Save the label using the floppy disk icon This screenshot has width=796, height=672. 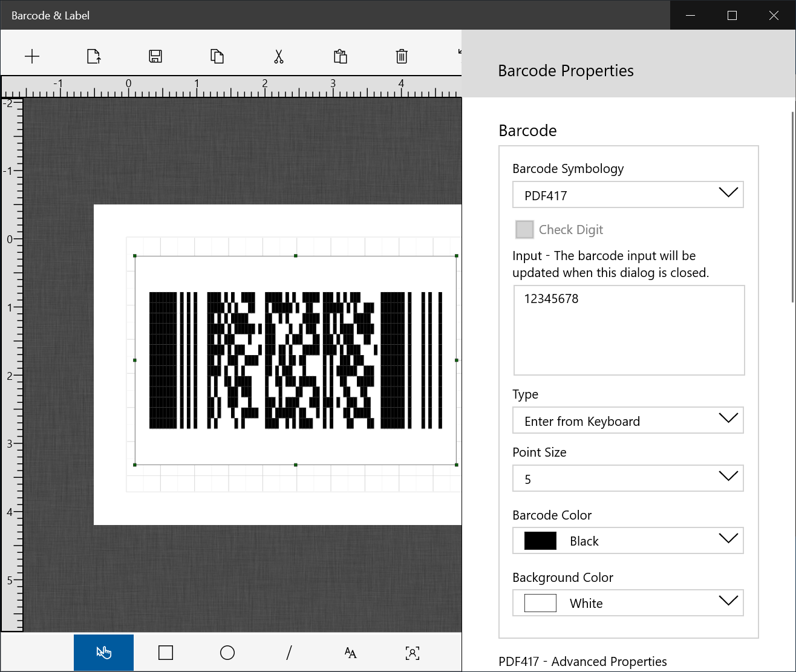155,56
